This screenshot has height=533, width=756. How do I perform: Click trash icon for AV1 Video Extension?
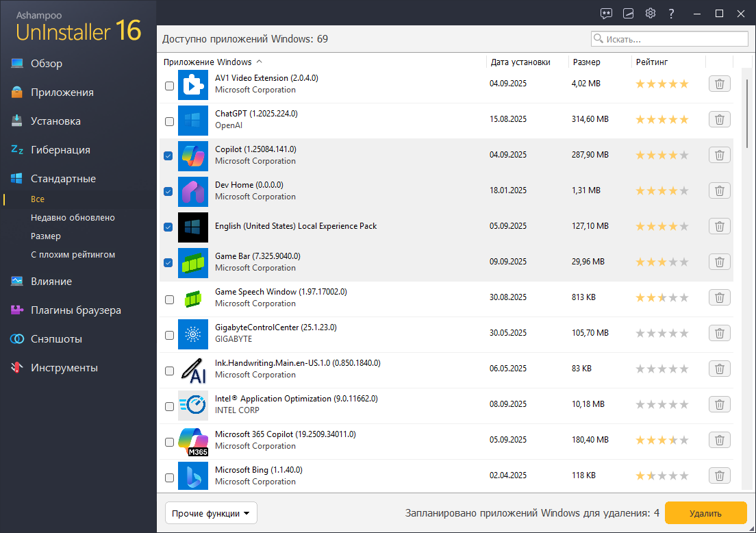point(719,84)
